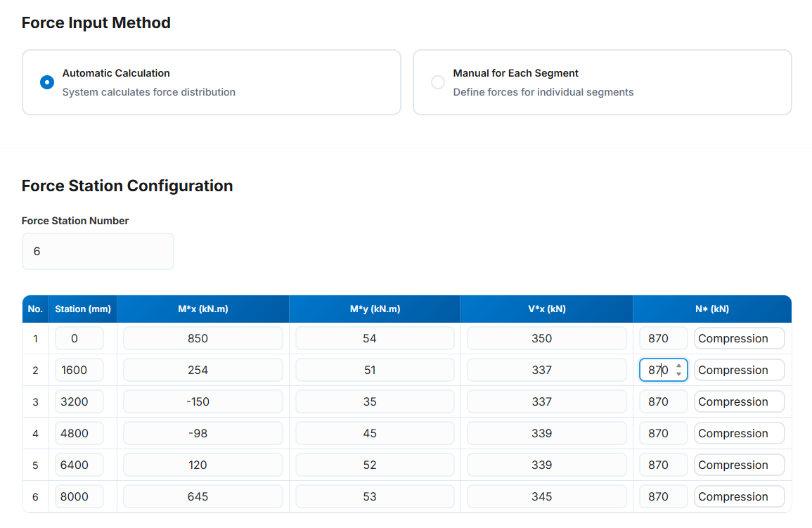Decrease N* value for station row 2
The image size is (812, 528).
[678, 374]
